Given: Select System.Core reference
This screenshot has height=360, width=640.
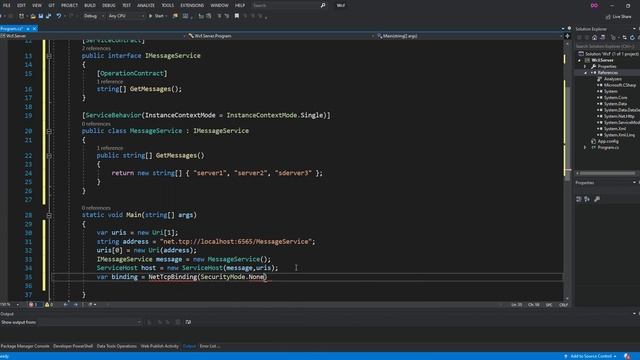Looking at the screenshot, I should [616, 98].
